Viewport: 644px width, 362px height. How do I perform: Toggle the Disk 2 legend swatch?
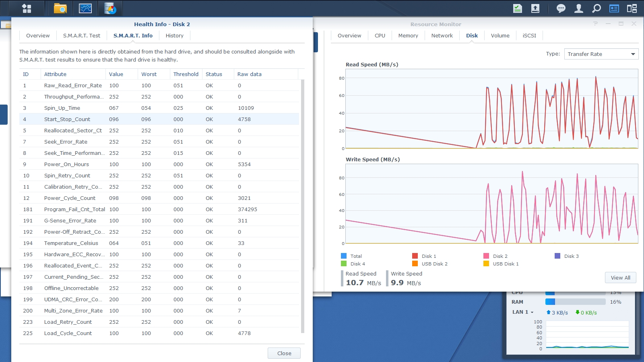pos(486,256)
